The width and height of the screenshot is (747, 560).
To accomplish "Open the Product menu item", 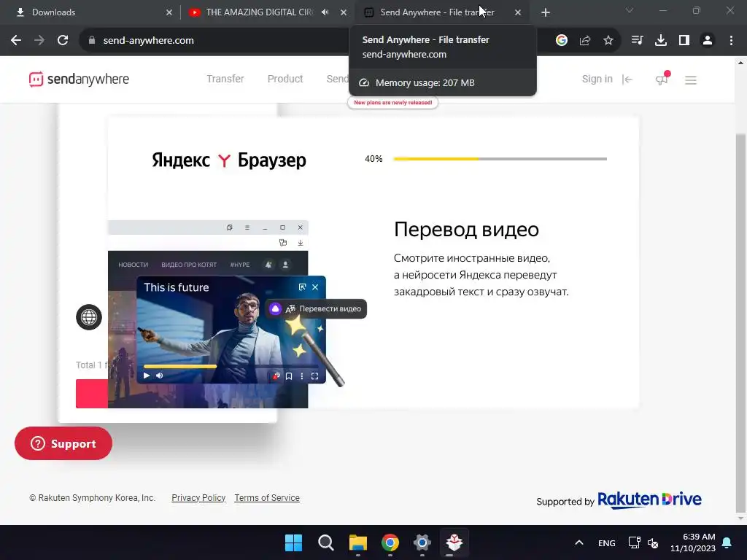I will coord(285,79).
